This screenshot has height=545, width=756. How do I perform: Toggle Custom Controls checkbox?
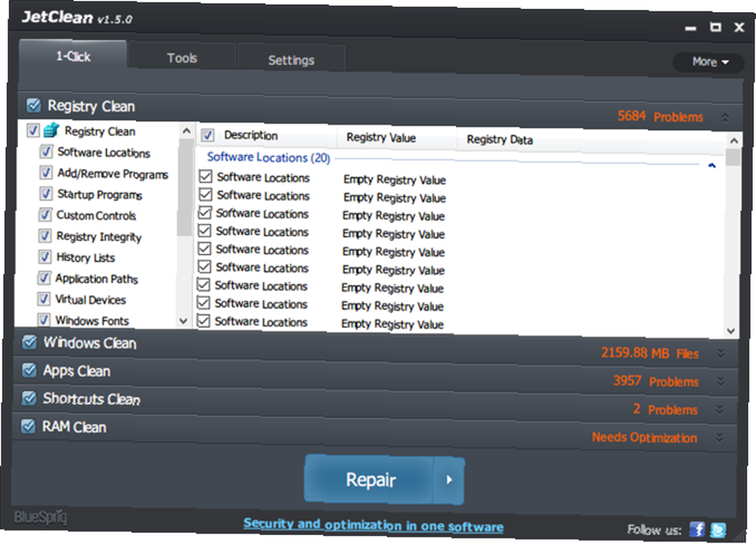[45, 215]
